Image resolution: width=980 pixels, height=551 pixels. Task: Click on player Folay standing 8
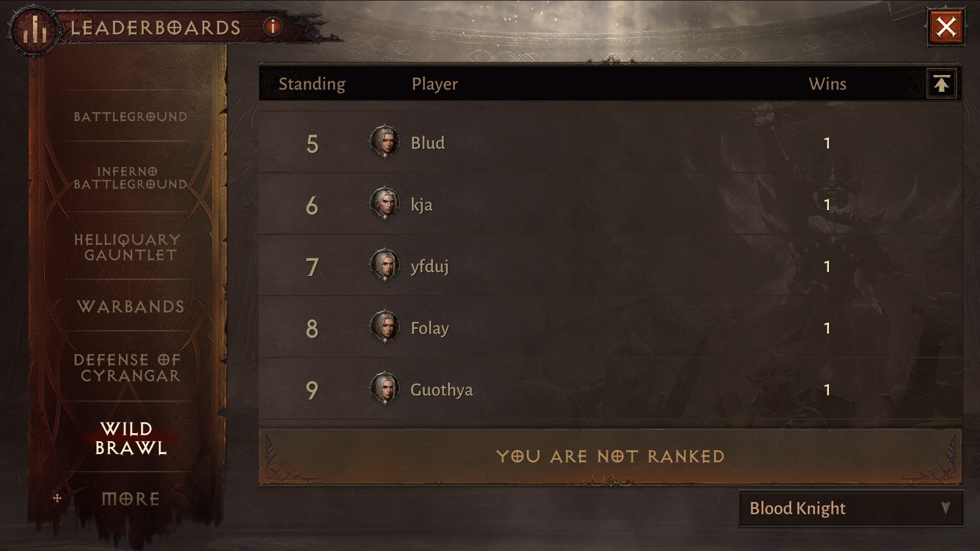(x=428, y=328)
